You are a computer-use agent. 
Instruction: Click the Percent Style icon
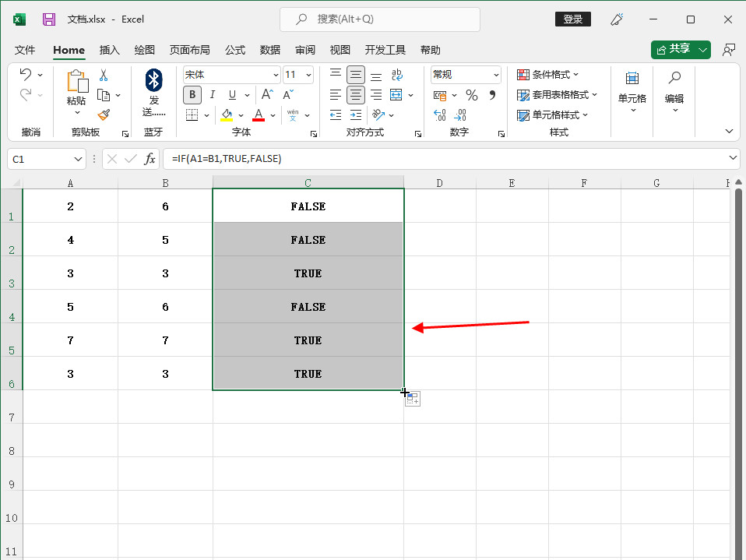point(471,95)
